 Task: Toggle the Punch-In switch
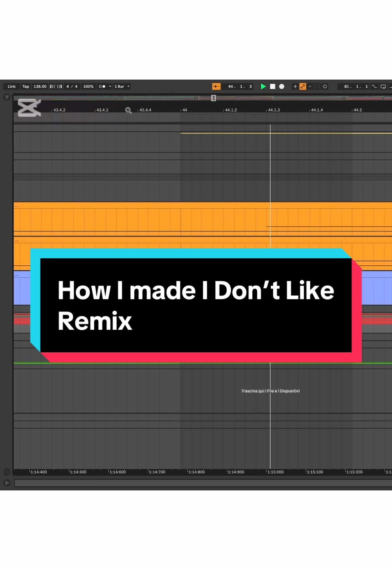pyautogui.click(x=374, y=87)
